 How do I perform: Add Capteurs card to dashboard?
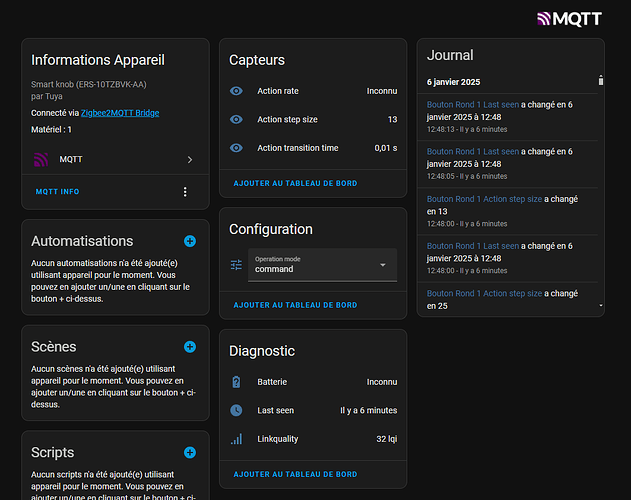[x=295, y=184]
